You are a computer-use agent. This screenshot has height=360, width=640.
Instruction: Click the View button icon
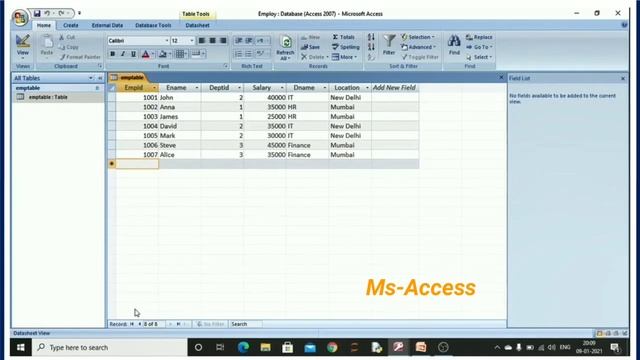23,42
